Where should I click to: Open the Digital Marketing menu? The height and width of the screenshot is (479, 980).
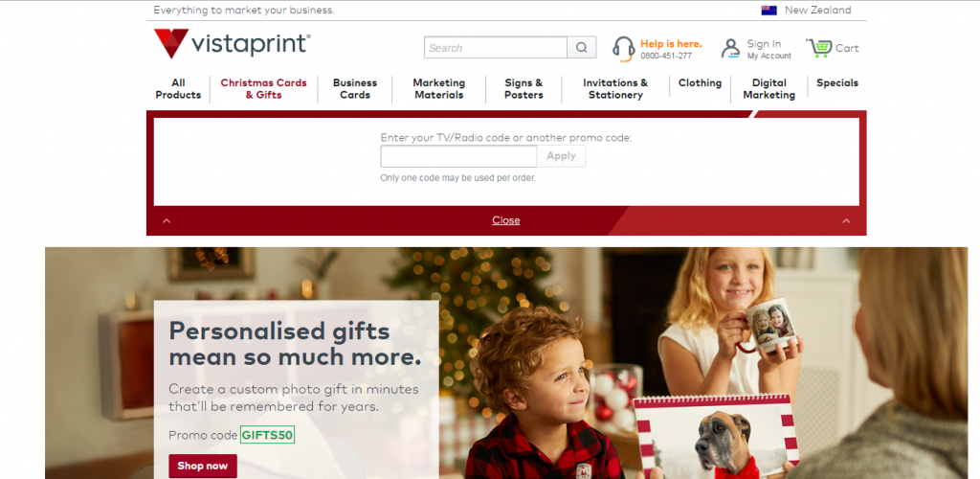768,89
